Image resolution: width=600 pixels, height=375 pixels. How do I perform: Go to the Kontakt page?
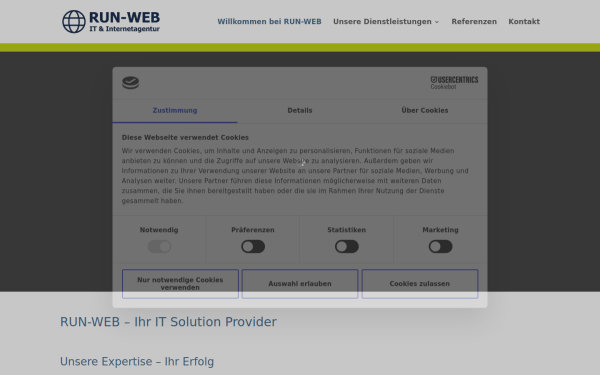[x=524, y=21]
